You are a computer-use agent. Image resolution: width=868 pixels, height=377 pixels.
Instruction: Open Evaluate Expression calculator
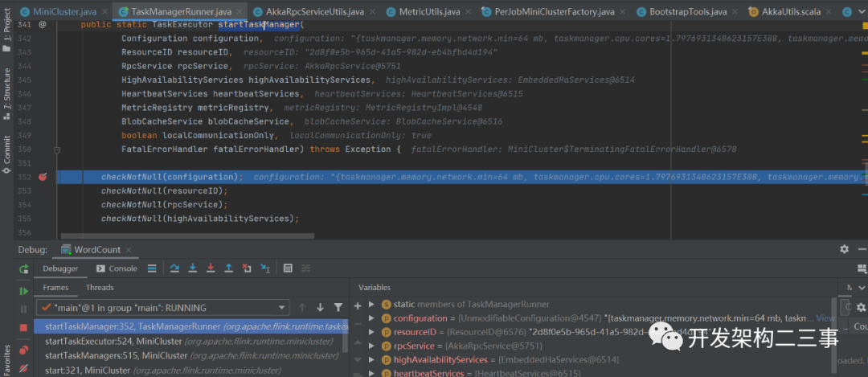(287, 268)
